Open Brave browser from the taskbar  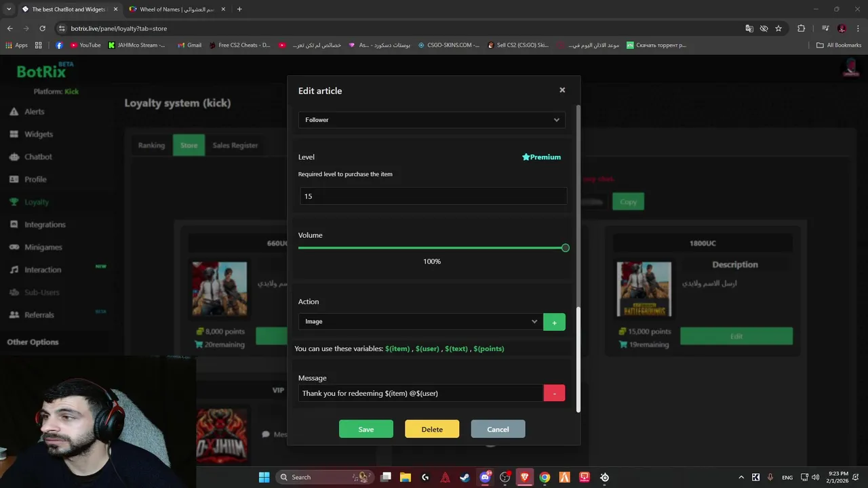tap(524, 477)
